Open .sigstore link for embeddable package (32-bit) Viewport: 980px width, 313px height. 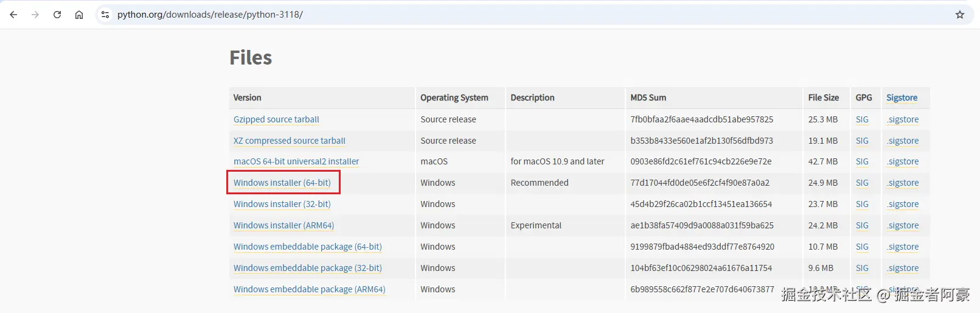click(903, 268)
